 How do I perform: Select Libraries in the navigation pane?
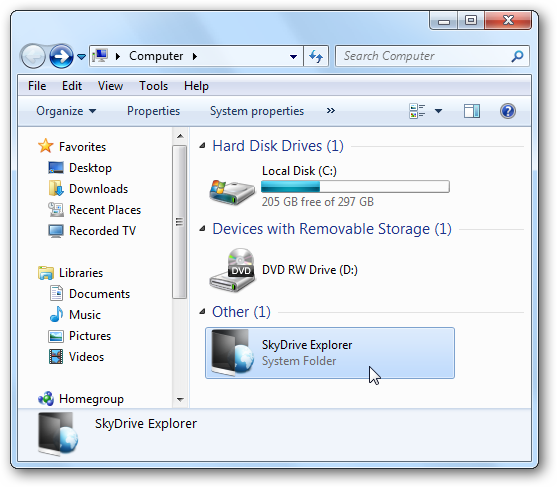[x=81, y=273]
